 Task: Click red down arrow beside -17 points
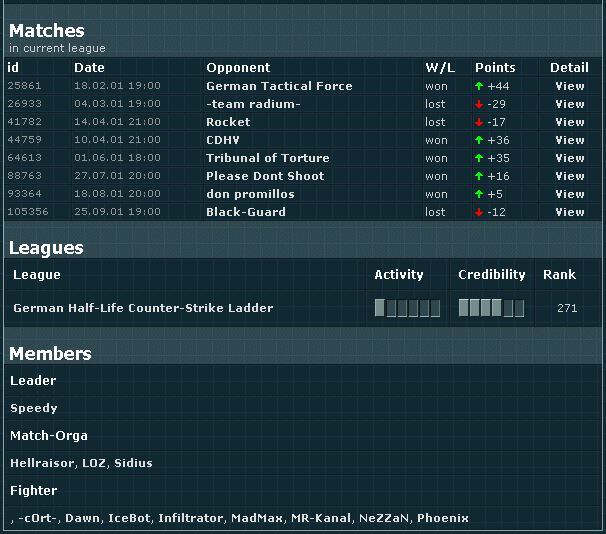(x=479, y=122)
